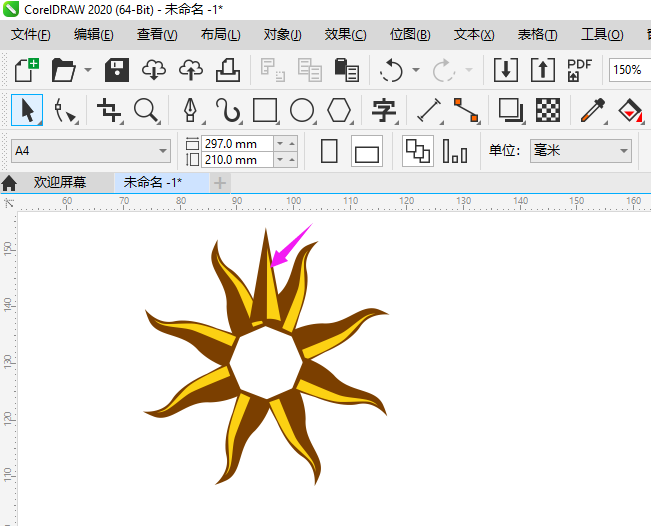Open the 查看 menu

[157, 34]
